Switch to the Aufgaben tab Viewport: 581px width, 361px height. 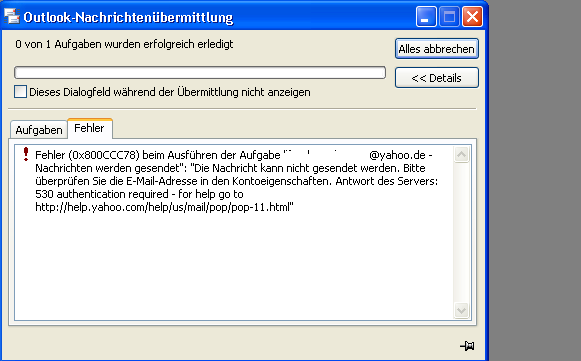[39, 130]
